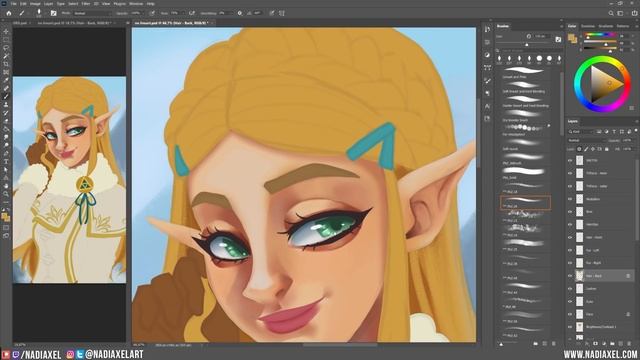Open the Filter menu
The width and height of the screenshot is (640, 360).
point(85,4)
